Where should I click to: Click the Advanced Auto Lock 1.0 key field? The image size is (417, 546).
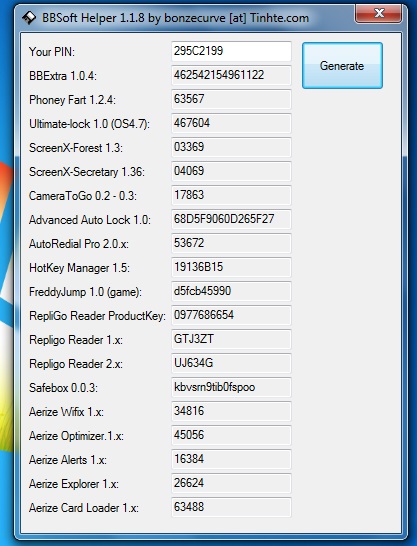231,219
